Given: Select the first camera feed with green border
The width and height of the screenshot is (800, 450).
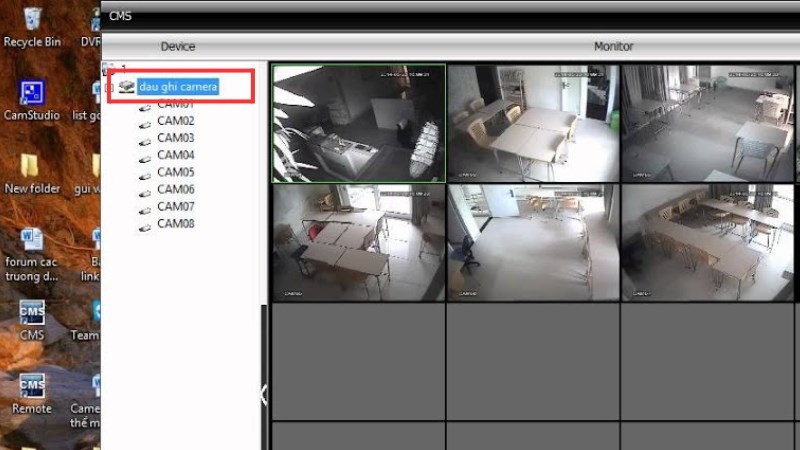Looking at the screenshot, I should (359, 123).
